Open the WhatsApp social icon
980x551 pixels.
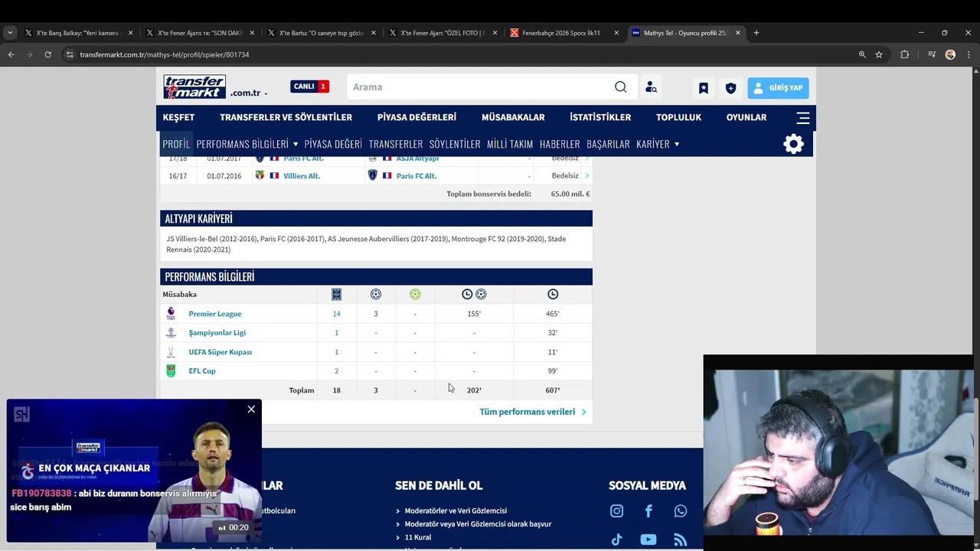coord(681,511)
